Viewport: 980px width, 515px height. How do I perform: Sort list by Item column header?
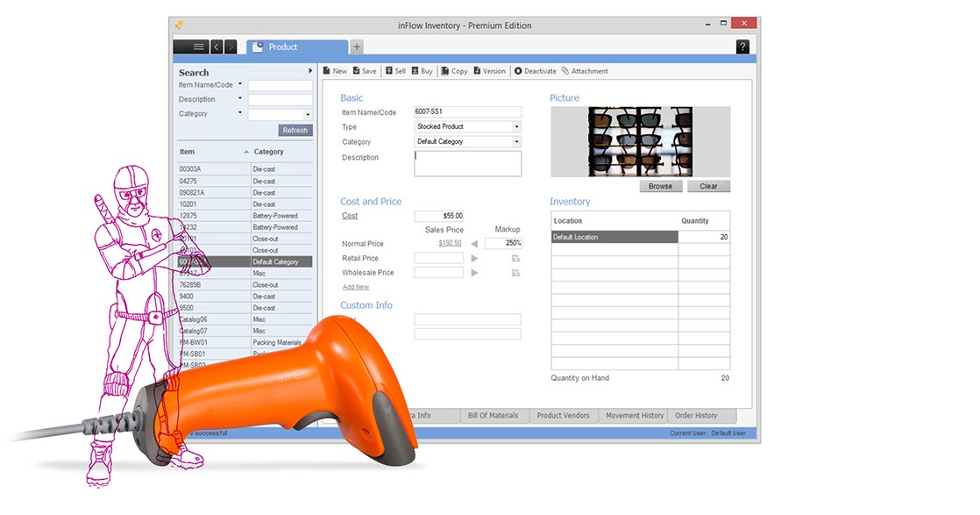(214, 152)
